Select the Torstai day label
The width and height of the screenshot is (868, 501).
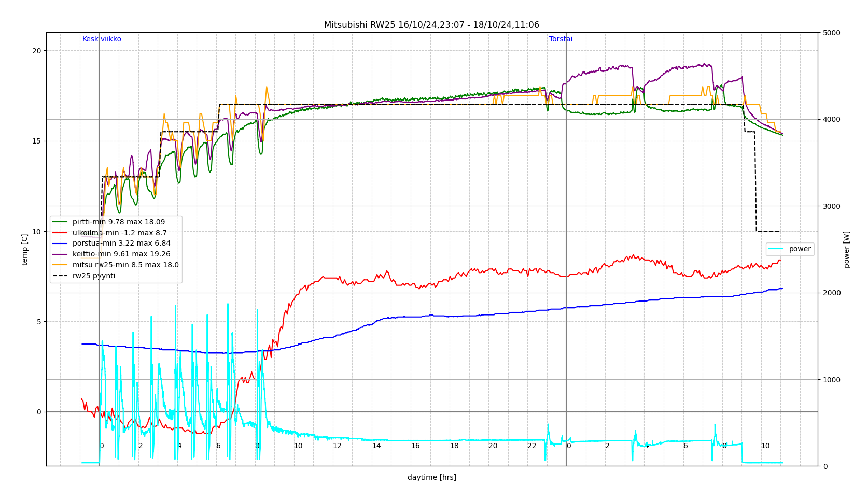pos(561,39)
